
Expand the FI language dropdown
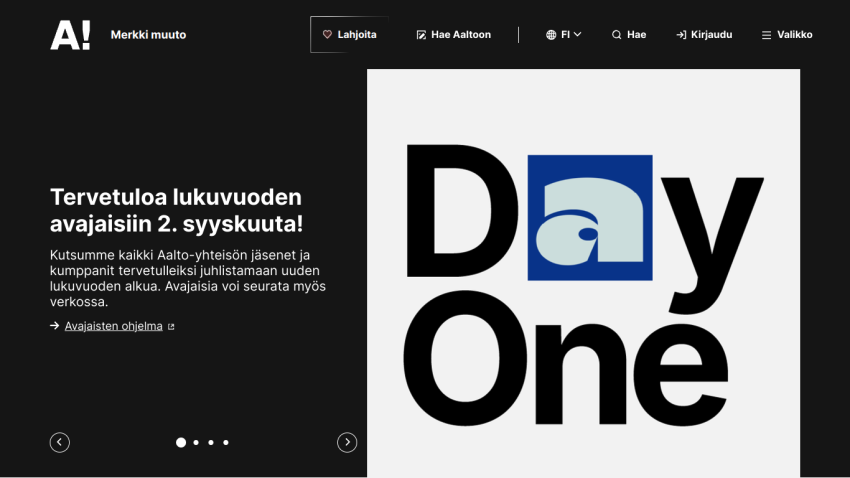click(564, 35)
